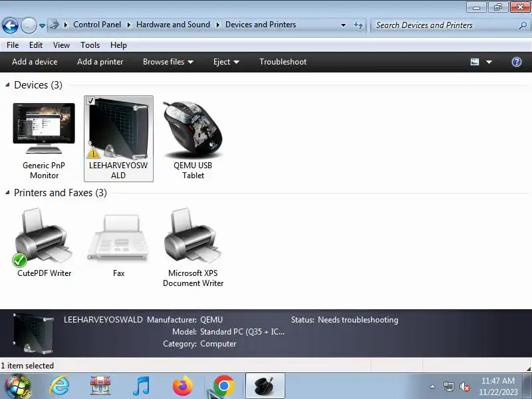The width and height of the screenshot is (532, 399).
Task: Expand the arrow after Hardware and Sound breadcrumb
Action: pyautogui.click(x=218, y=25)
